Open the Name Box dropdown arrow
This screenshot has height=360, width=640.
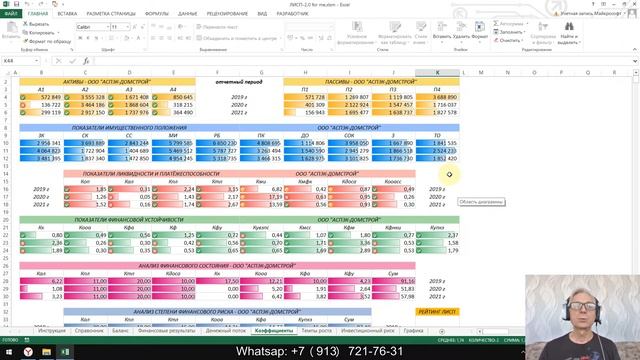coord(36,61)
